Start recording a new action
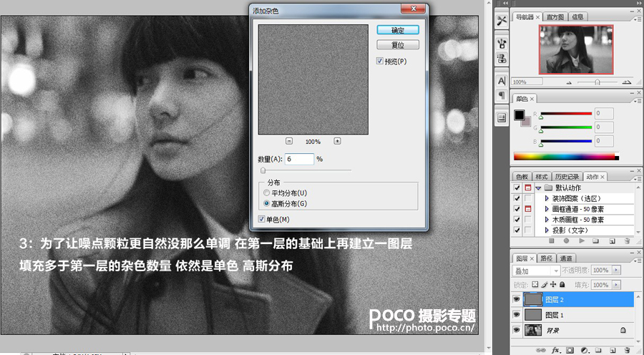Viewport: 644px width, 355px height. click(x=567, y=240)
